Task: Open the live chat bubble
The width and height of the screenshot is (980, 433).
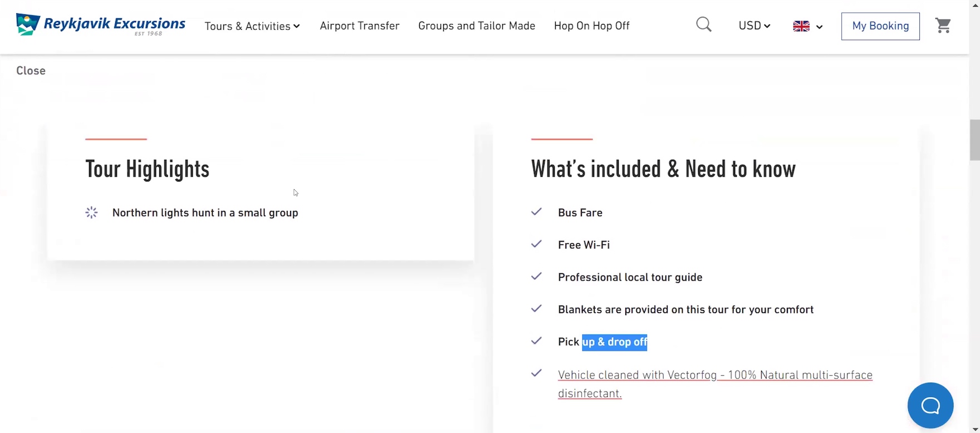Action: (x=930, y=405)
